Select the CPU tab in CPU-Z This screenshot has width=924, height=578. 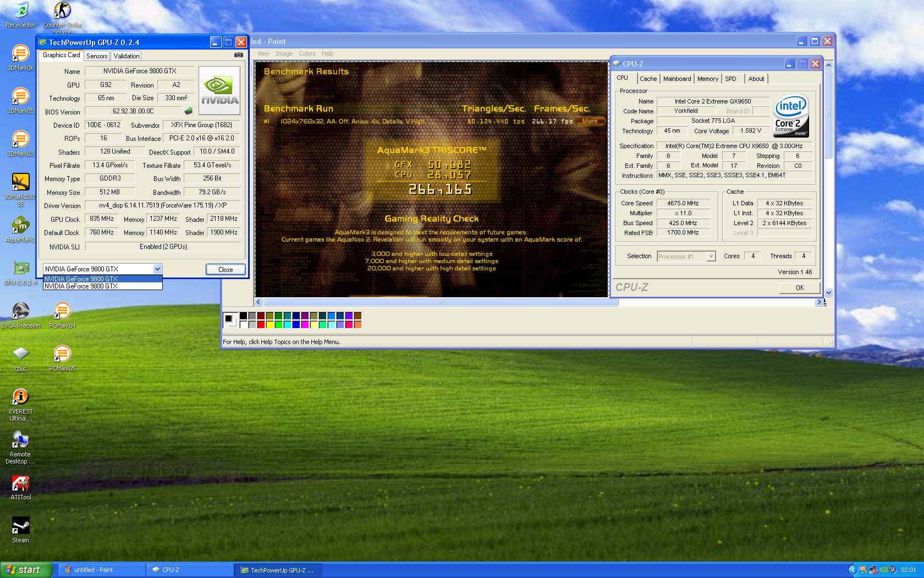click(623, 78)
